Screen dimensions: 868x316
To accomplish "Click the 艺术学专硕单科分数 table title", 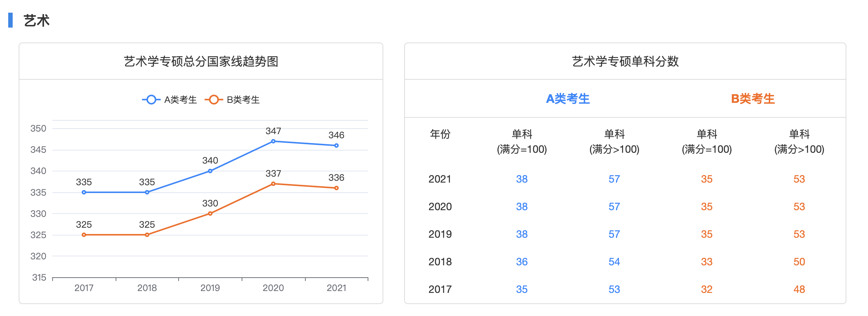I will (x=625, y=61).
